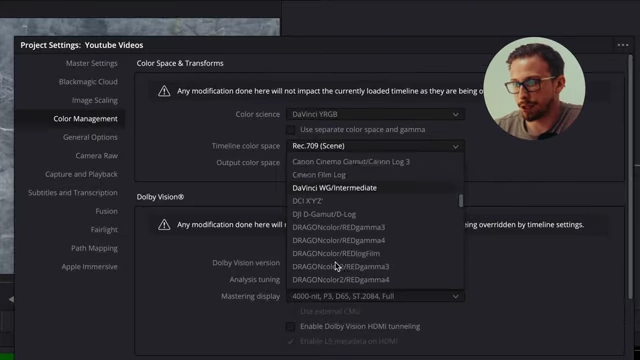Select the Color Management section
This screenshot has height=360, width=640.
(85, 119)
